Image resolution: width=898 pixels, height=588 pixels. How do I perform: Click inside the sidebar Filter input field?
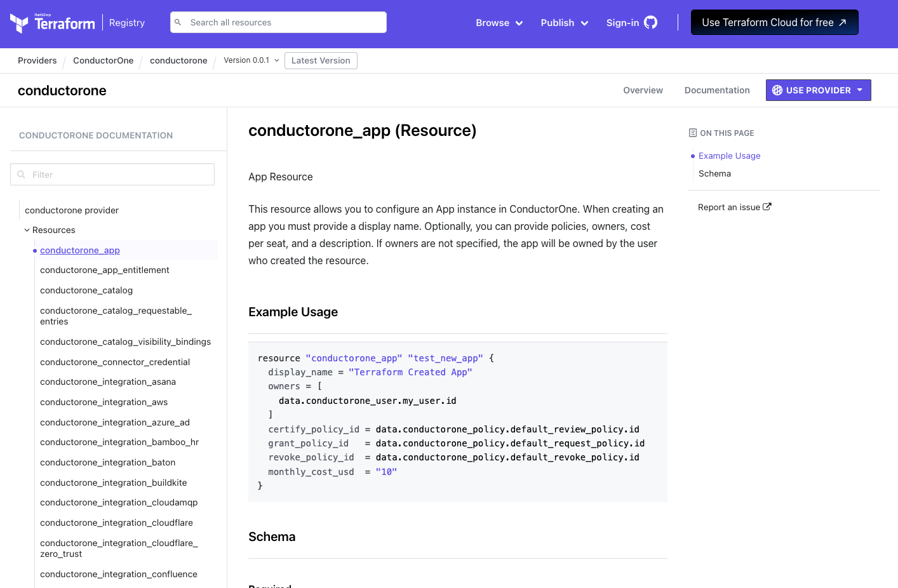click(x=112, y=174)
